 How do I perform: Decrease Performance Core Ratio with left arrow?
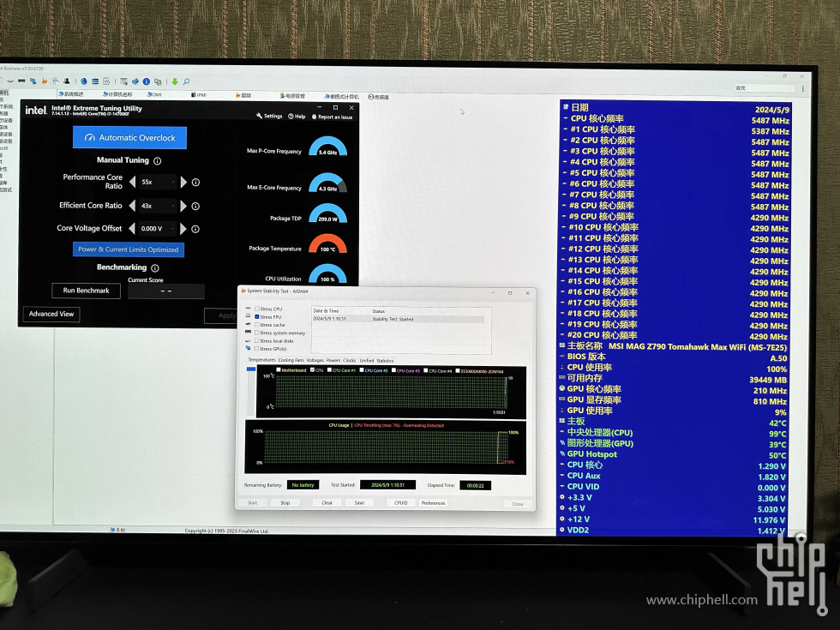[132, 182]
